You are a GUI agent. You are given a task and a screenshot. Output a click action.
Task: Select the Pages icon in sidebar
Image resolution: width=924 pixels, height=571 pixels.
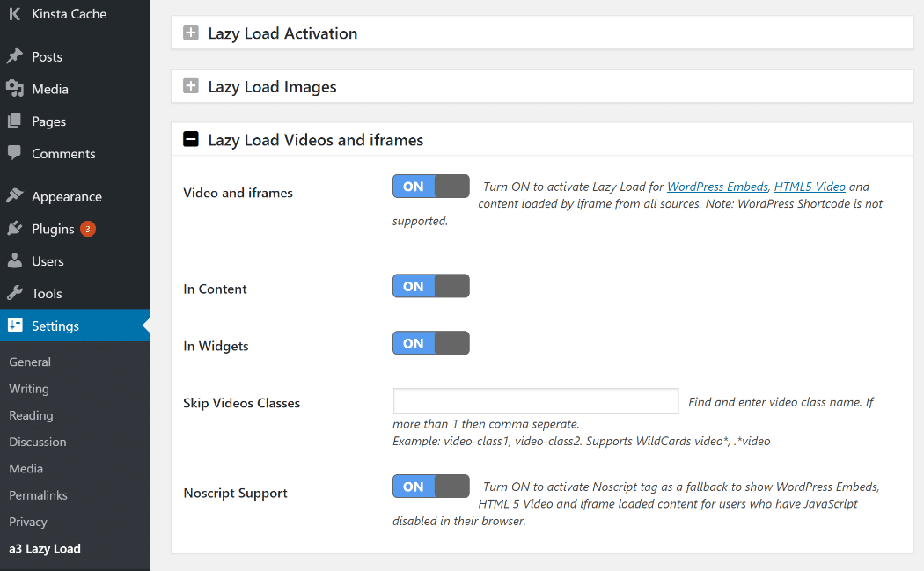(x=17, y=121)
